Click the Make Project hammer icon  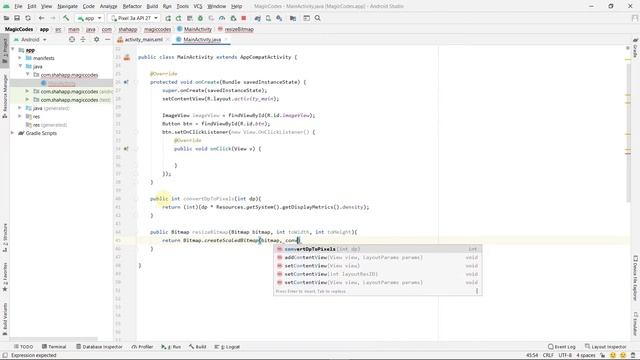click(66, 18)
